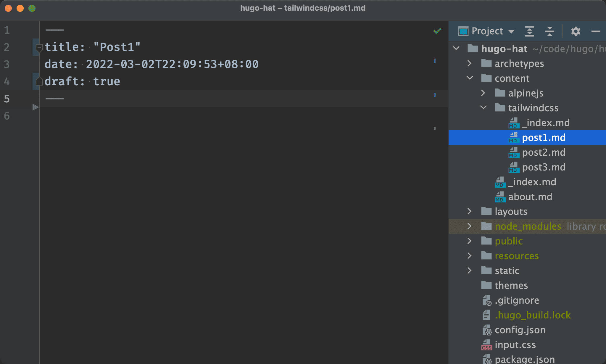Click the markdown file icon for _index.md in tailwindcss
Viewport: 606px width, 364px height.
tap(512, 123)
